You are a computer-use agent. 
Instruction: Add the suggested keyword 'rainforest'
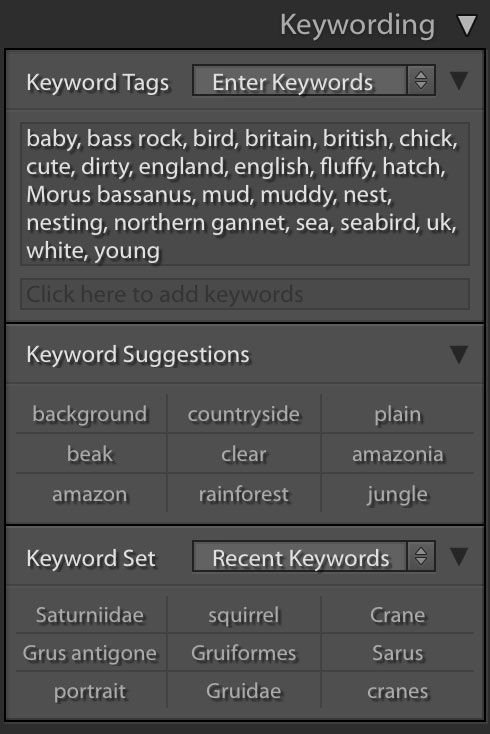(x=244, y=494)
